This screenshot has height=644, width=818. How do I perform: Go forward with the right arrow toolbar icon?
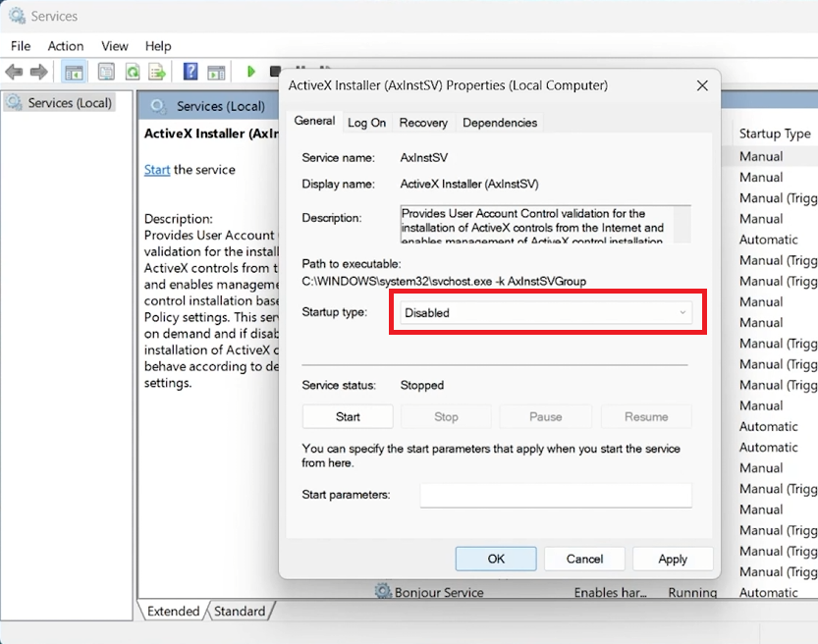[38, 72]
